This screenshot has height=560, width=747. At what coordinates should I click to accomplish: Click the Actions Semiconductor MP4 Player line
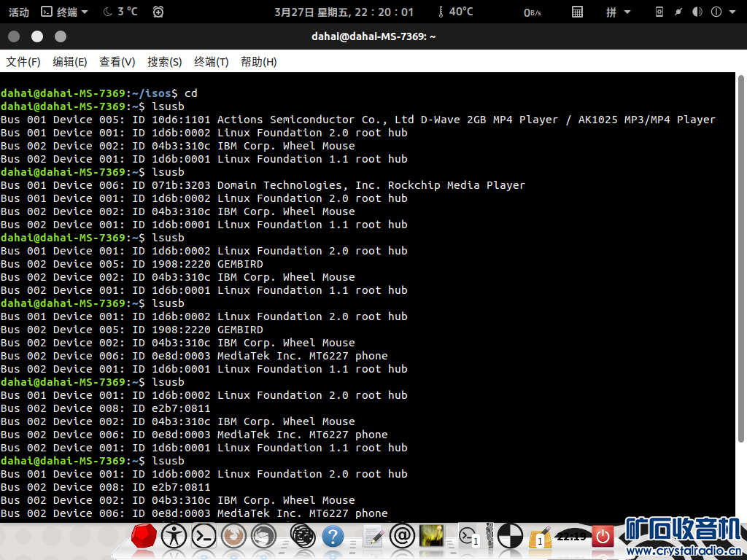[x=357, y=120]
